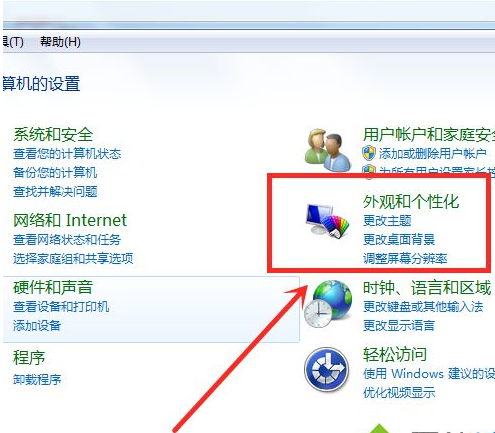This screenshot has height=433, width=495.
Task: Click the Appearance and Personalization monitor icon
Action: (x=328, y=220)
